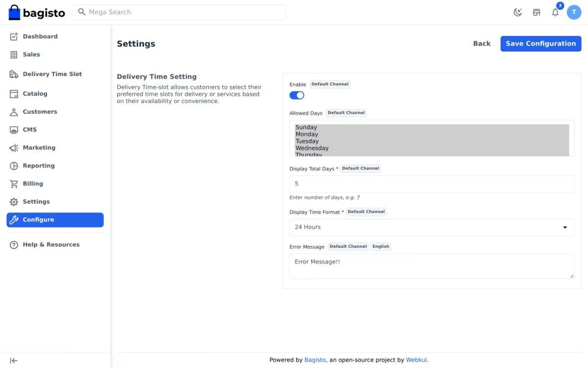The image size is (588, 368).
Task: Follow the Bagisto footer link
Action: 315,360
